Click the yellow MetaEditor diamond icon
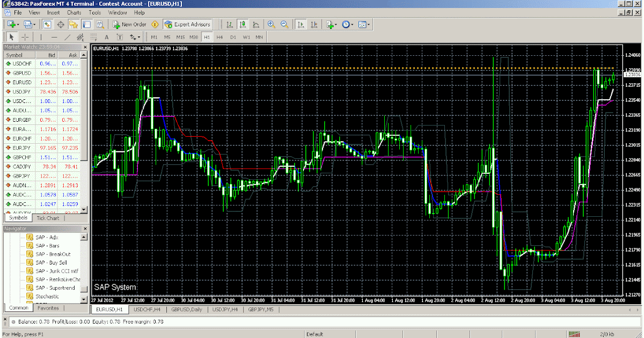Viewport: 644px width, 338px height. pyautogui.click(x=155, y=24)
